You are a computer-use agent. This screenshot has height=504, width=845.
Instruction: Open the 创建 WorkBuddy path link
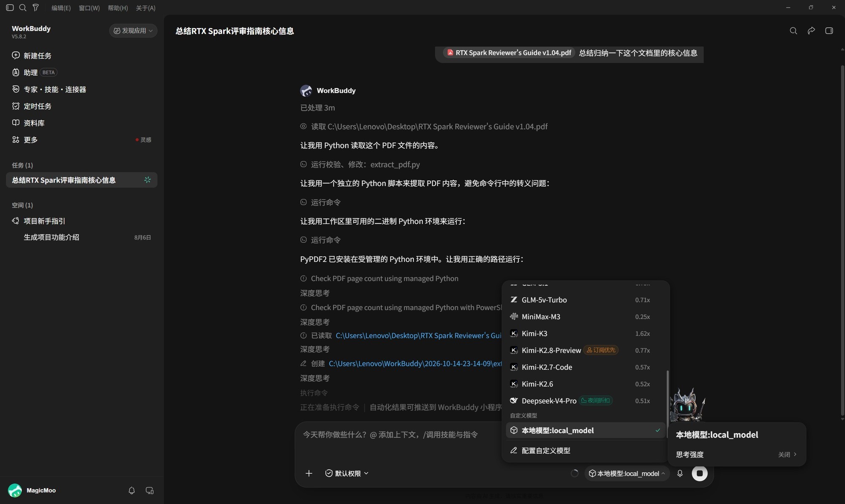pyautogui.click(x=415, y=363)
